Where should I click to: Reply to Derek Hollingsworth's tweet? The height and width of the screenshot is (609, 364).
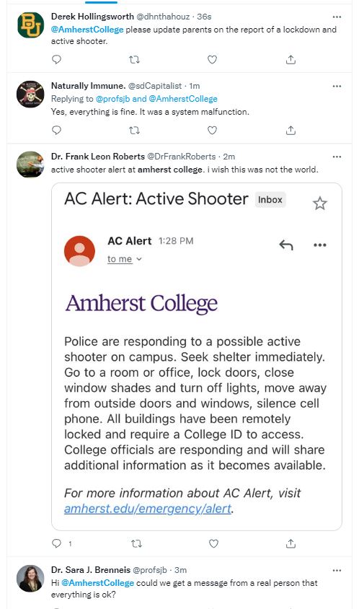(57, 59)
